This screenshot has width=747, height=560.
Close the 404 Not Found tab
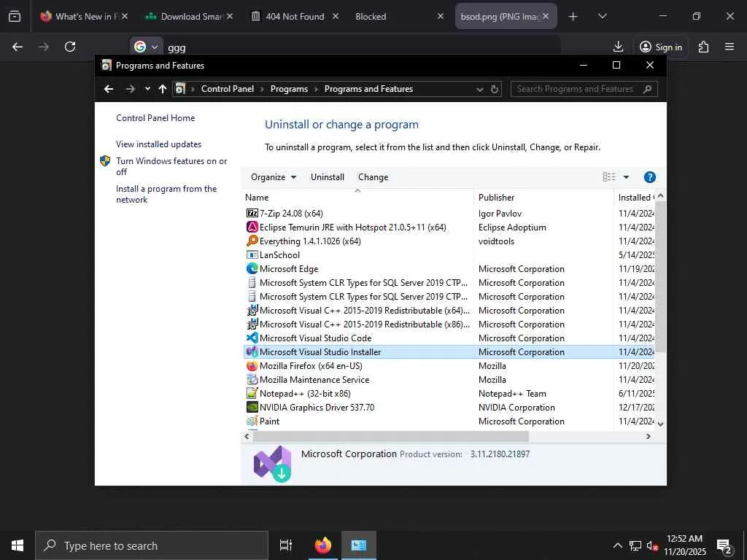pyautogui.click(x=336, y=17)
